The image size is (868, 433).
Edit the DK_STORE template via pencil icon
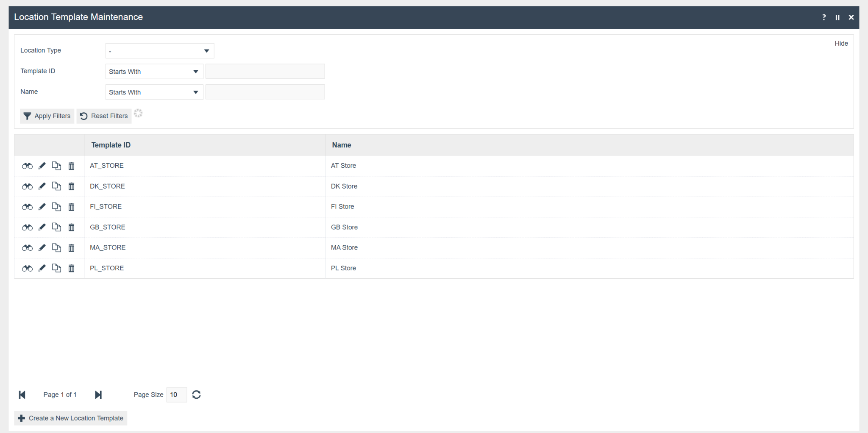[42, 186]
